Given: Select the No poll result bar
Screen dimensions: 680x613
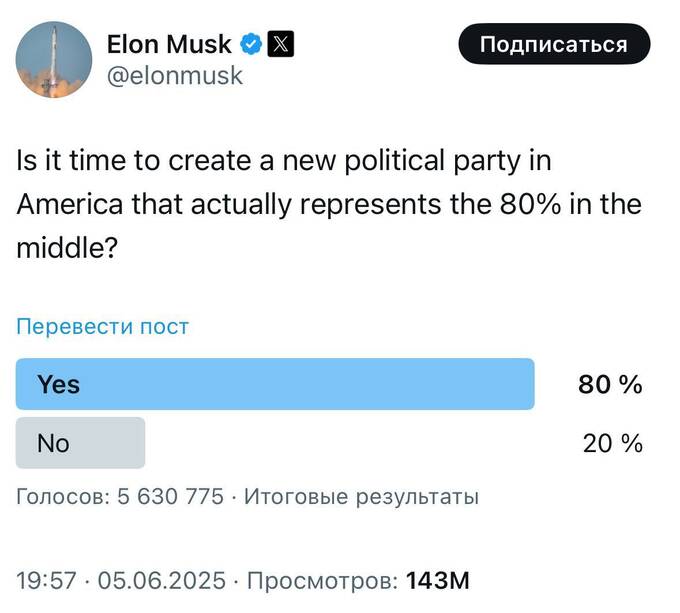Looking at the screenshot, I should [x=80, y=443].
